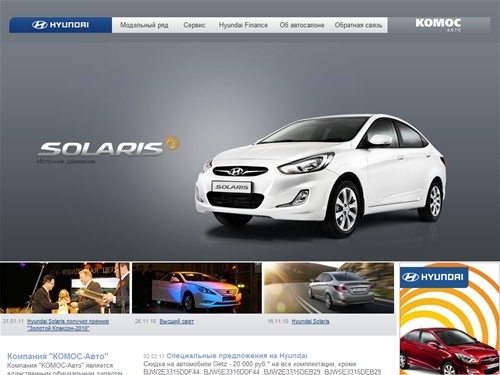This screenshot has width=500, height=375.
Task: Go to Об автосалоне section
Action: tap(302, 25)
